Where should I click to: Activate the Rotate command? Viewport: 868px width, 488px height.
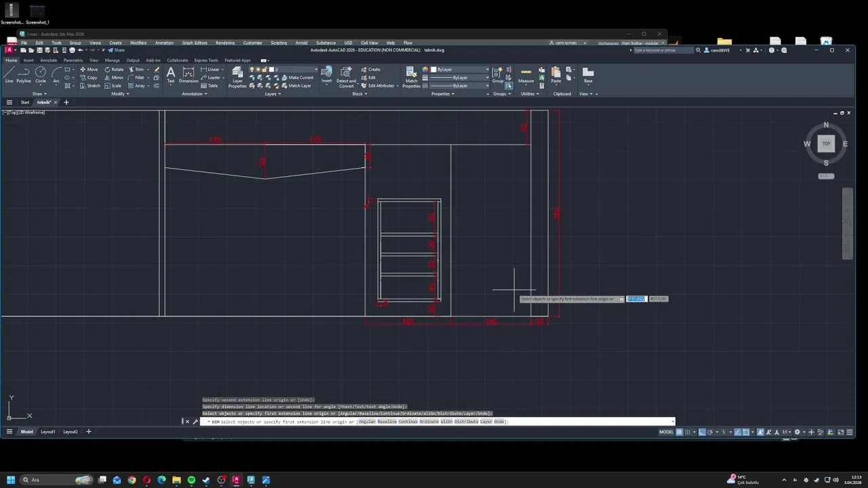[114, 69]
